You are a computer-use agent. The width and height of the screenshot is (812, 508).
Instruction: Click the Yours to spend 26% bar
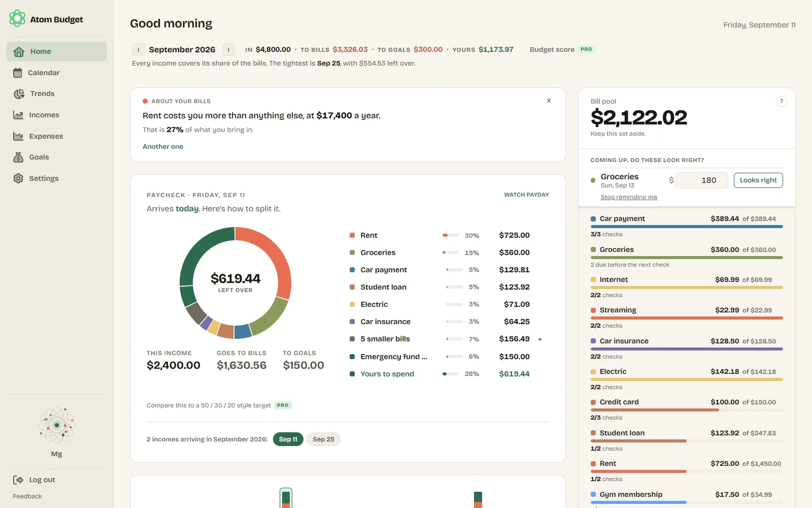[x=451, y=374]
